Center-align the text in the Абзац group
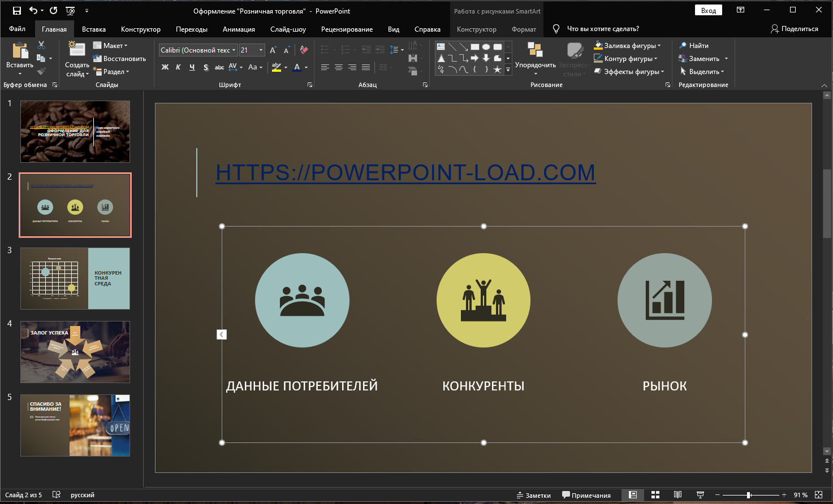 (x=338, y=67)
